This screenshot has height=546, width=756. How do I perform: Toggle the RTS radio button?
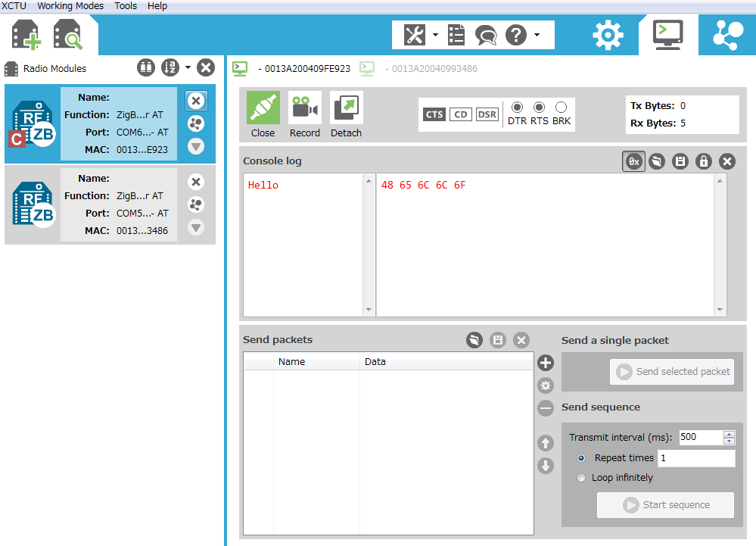tap(539, 107)
